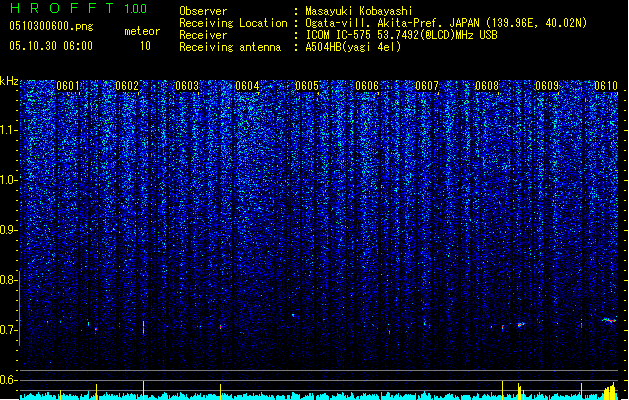Click the 0606 time marker

(367, 86)
